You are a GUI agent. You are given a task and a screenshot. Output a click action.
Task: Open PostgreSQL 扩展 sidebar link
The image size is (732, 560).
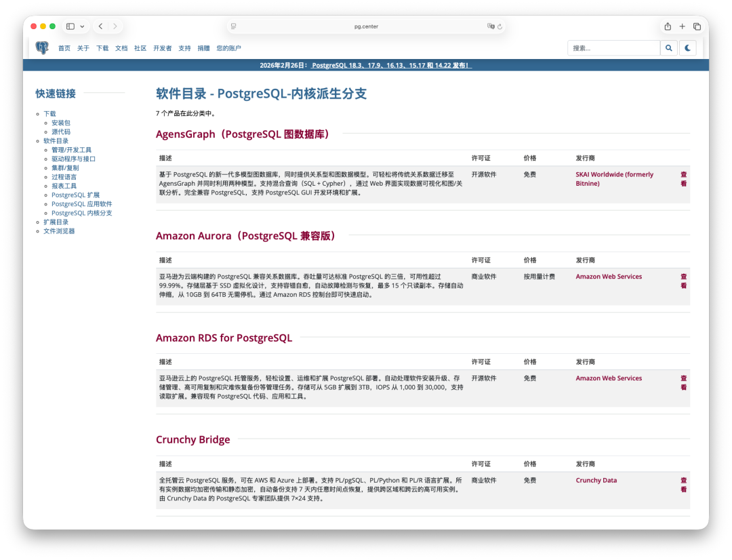click(x=76, y=195)
